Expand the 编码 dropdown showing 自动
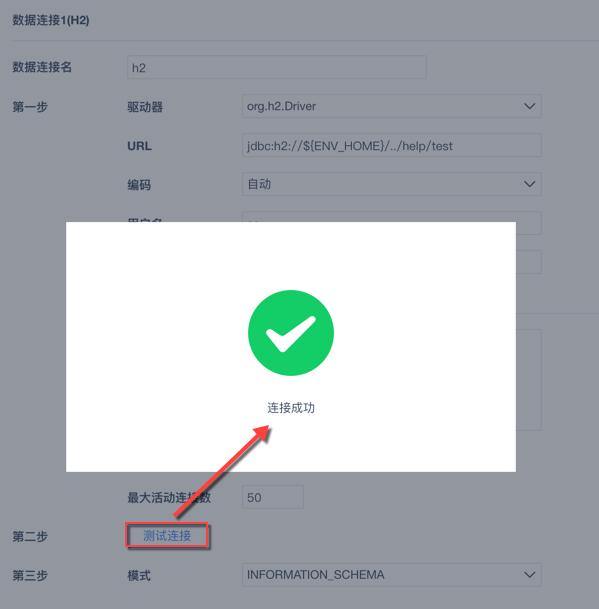The height and width of the screenshot is (609, 599). point(392,184)
